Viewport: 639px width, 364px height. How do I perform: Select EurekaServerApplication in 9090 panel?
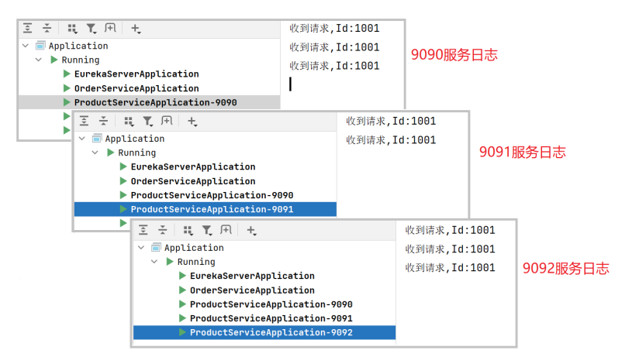[136, 74]
